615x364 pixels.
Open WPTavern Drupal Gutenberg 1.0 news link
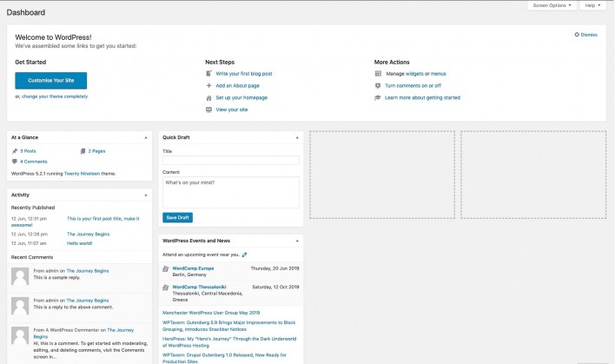click(224, 358)
